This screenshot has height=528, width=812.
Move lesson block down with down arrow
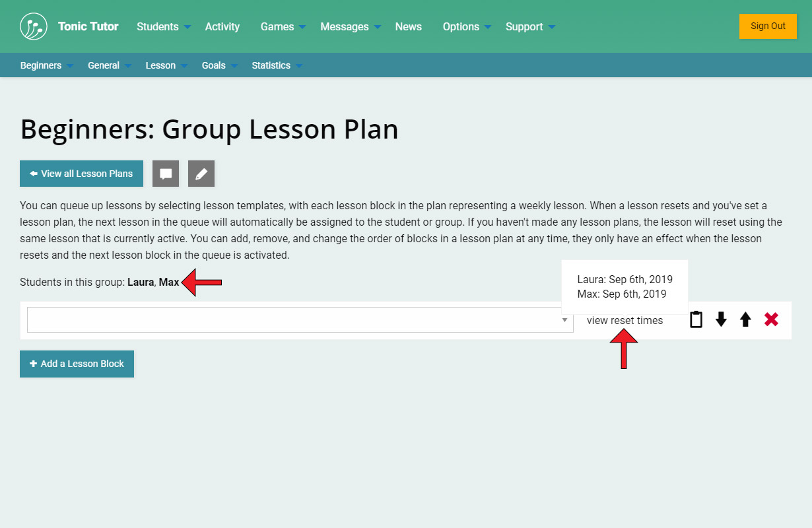(x=721, y=320)
